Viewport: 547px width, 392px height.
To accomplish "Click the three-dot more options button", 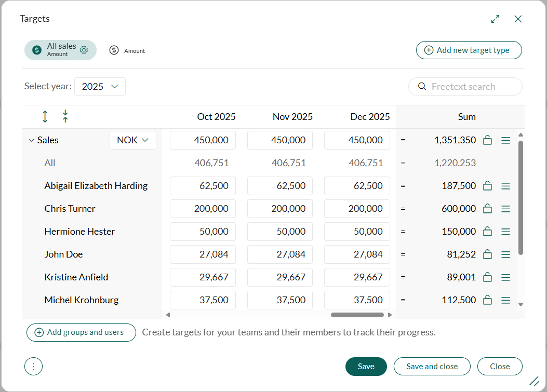I will coord(33,367).
